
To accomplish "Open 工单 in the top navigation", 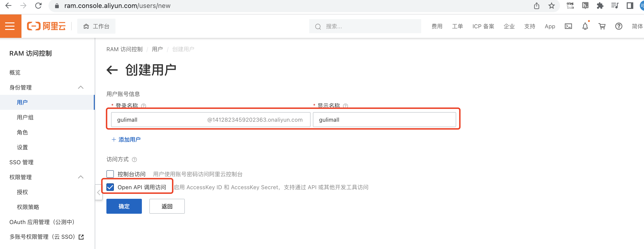I will [457, 26].
